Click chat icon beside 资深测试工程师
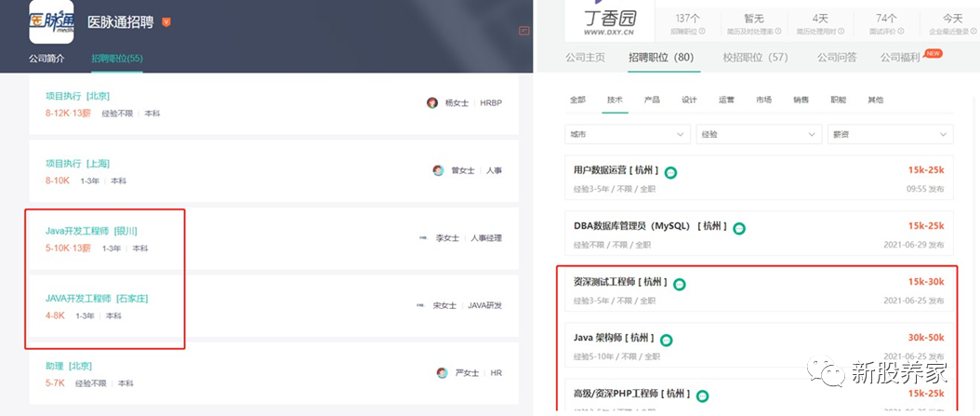The height and width of the screenshot is (416, 980). pos(680,285)
